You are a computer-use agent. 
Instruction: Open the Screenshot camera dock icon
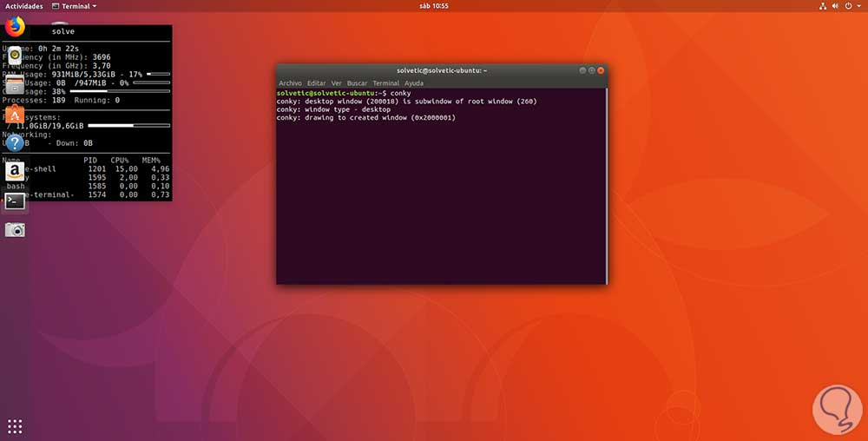15,230
